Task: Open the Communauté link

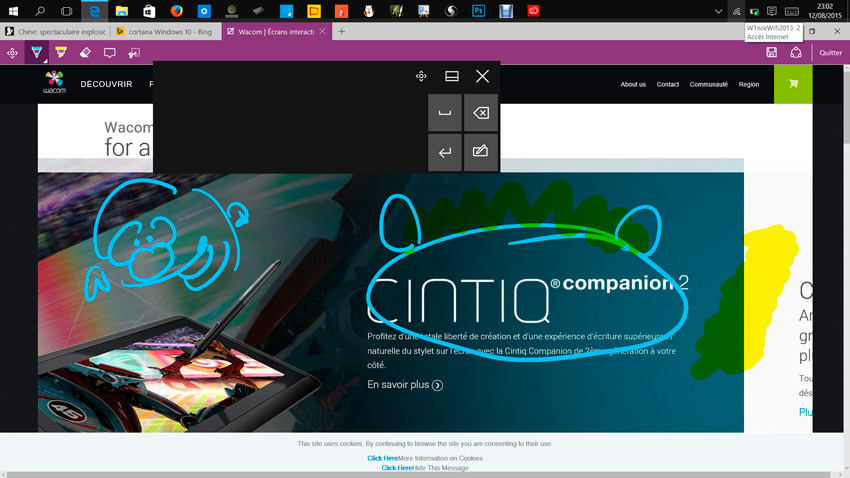Action: [709, 85]
